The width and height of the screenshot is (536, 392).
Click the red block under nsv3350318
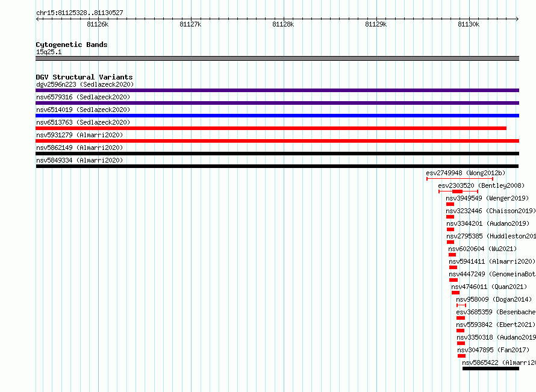pos(461,343)
